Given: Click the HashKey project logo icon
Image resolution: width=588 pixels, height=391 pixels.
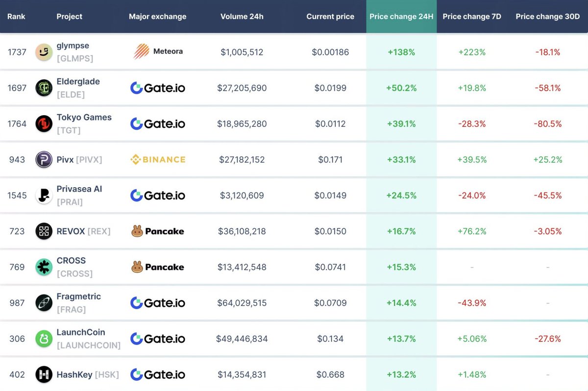Looking at the screenshot, I should pyautogui.click(x=44, y=374).
